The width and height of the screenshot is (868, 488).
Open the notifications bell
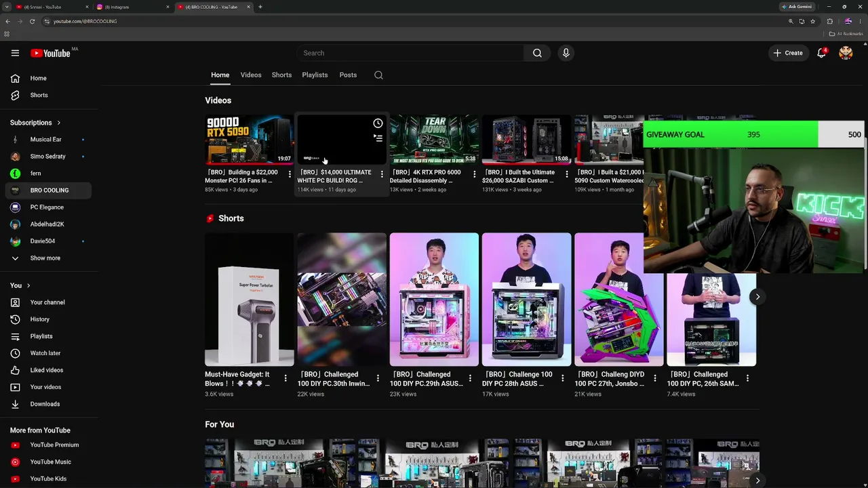click(821, 53)
